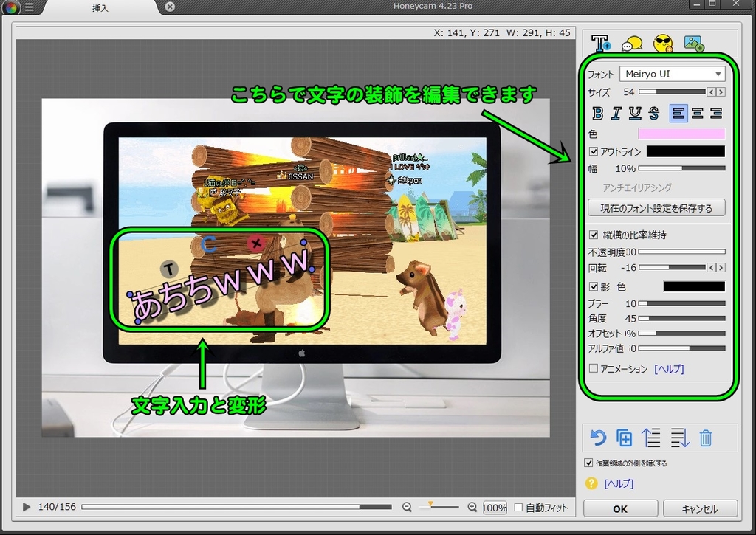
Task: Click the frame timeline seek bar
Action: point(236,507)
